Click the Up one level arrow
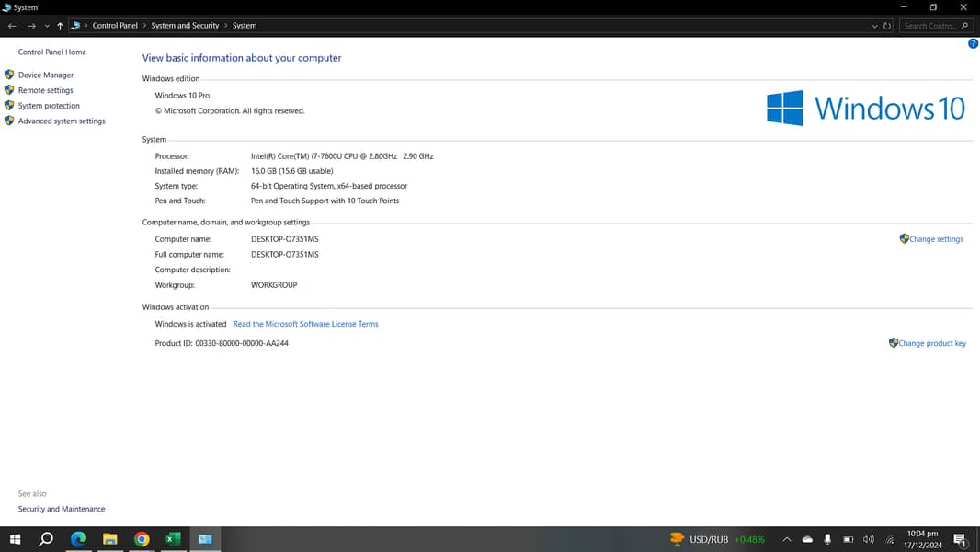980x552 pixels. pyautogui.click(x=60, y=26)
